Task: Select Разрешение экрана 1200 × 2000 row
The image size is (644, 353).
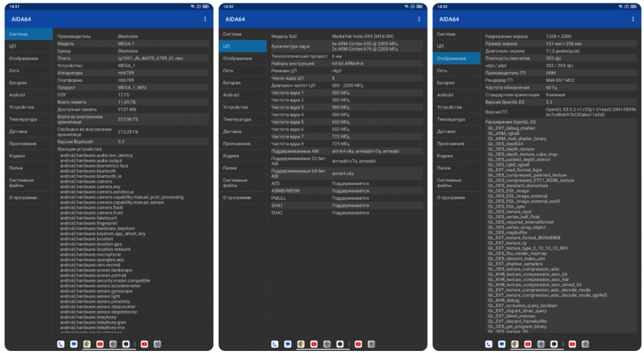Action: (x=560, y=36)
